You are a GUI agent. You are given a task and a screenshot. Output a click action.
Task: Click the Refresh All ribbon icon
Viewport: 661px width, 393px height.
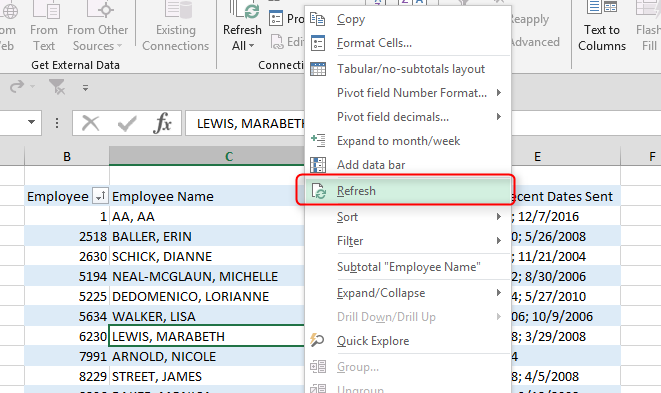pos(242,26)
